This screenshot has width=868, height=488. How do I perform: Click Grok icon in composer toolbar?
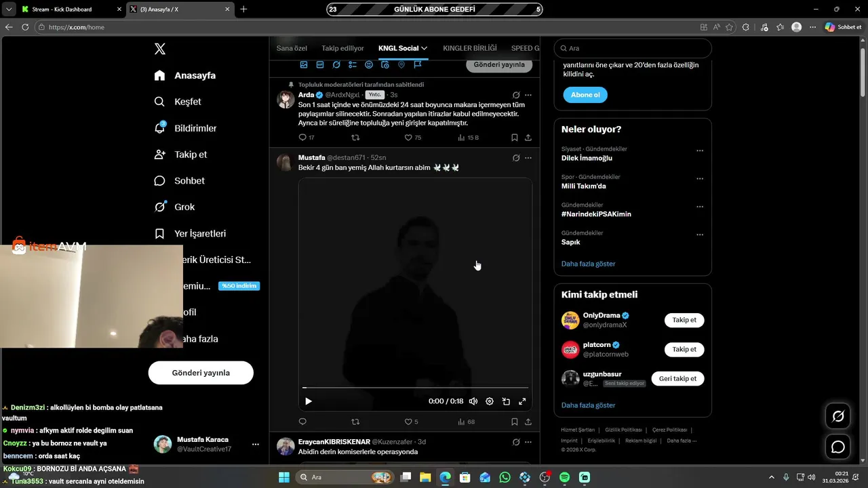click(x=336, y=64)
